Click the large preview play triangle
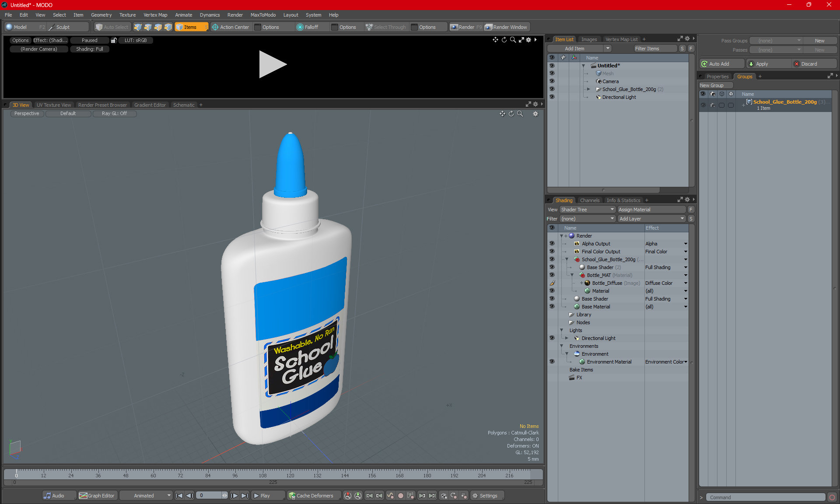The height and width of the screenshot is (504, 840). pos(272,64)
